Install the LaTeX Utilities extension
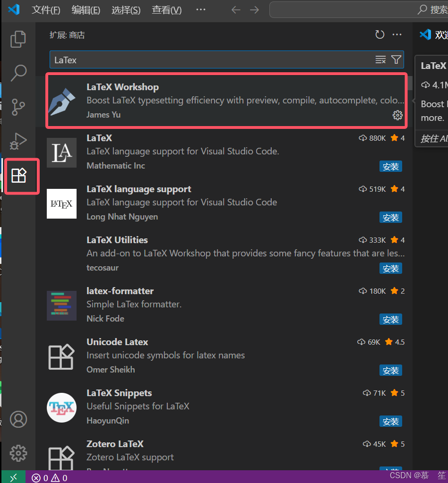This screenshot has width=448, height=483. (x=391, y=269)
